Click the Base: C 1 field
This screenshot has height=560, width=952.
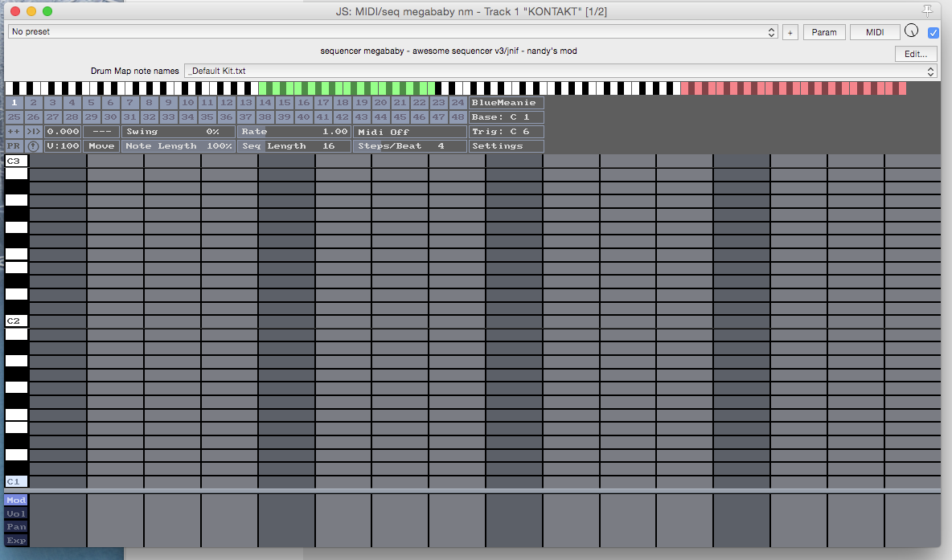507,117
